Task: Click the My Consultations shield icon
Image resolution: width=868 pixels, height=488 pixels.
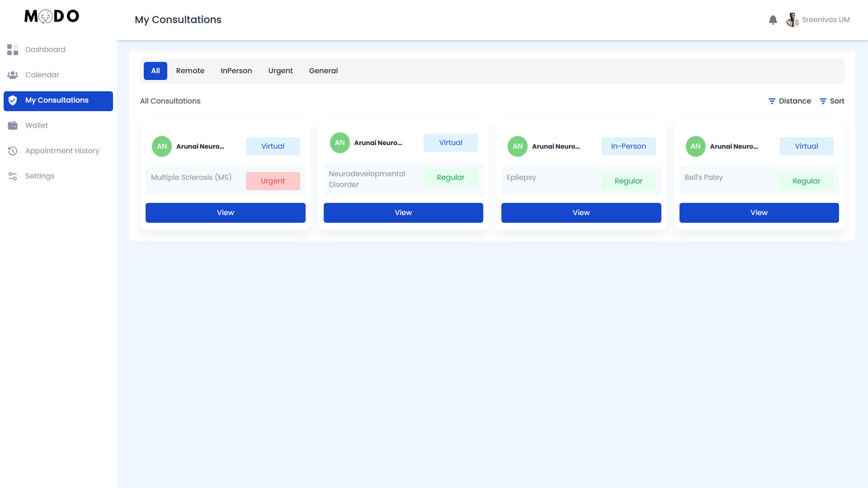Action: pos(13,100)
